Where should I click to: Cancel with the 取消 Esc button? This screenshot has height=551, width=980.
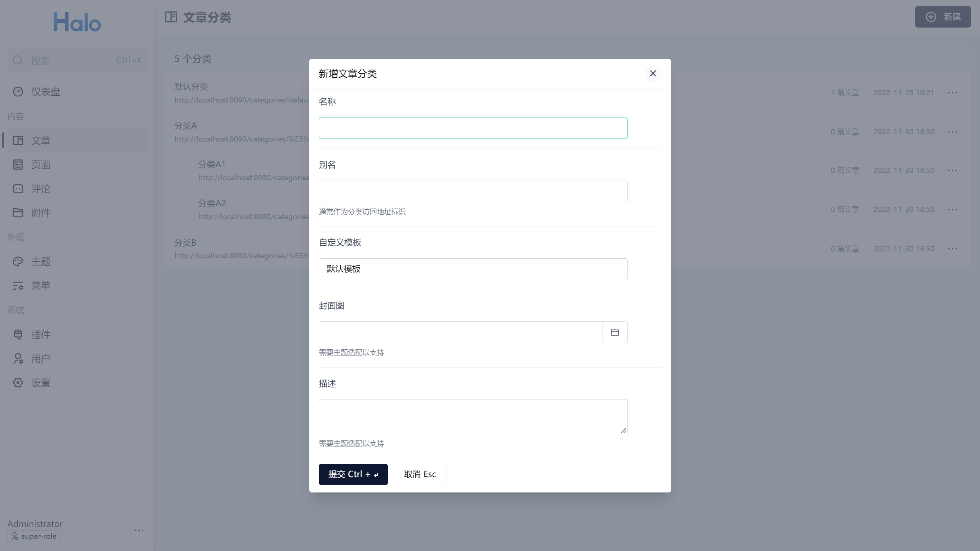tap(420, 474)
